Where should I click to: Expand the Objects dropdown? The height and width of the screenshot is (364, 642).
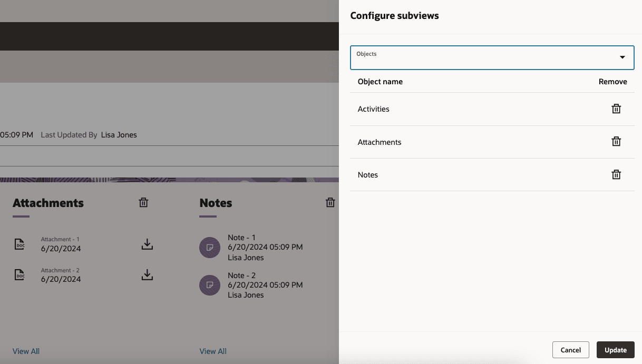pyautogui.click(x=622, y=57)
